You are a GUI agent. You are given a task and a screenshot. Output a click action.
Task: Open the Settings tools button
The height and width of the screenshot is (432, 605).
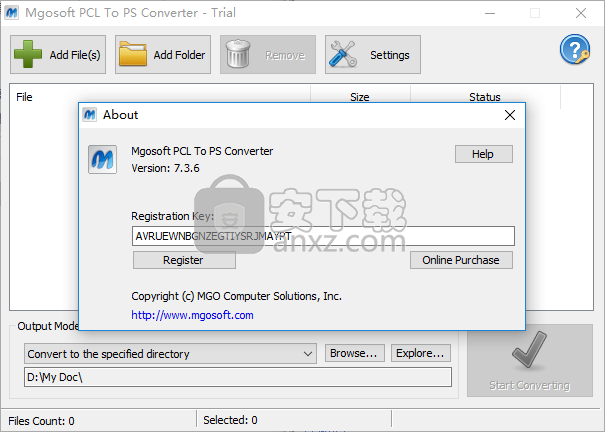373,55
